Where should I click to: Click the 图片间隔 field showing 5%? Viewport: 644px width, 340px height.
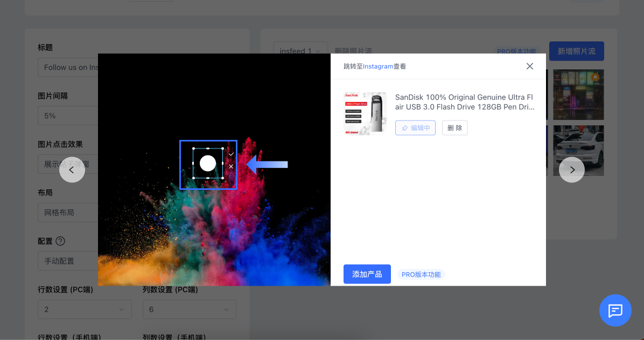pos(67,116)
